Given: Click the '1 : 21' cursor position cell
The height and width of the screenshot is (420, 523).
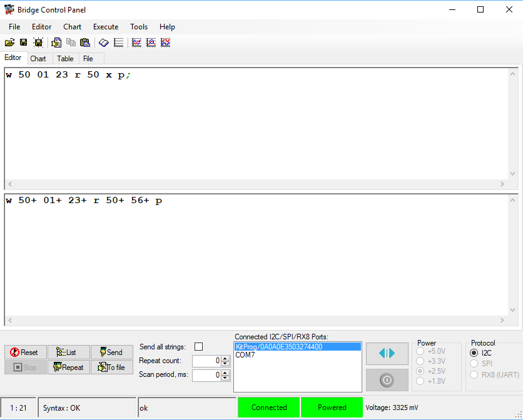Looking at the screenshot, I should pyautogui.click(x=18, y=407).
